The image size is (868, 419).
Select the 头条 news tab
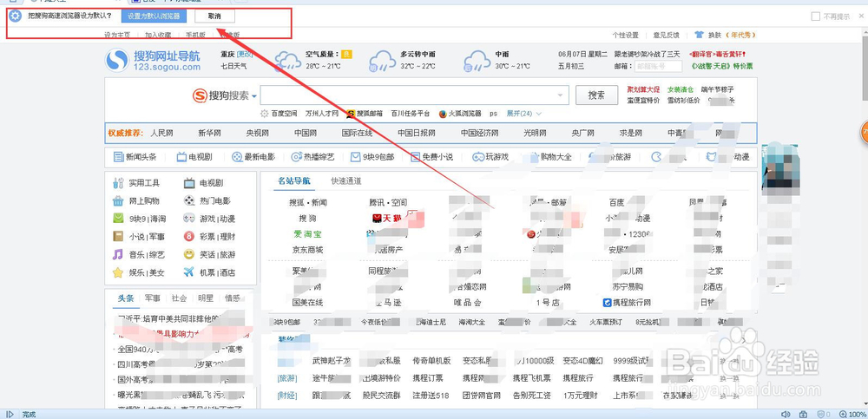pos(126,298)
